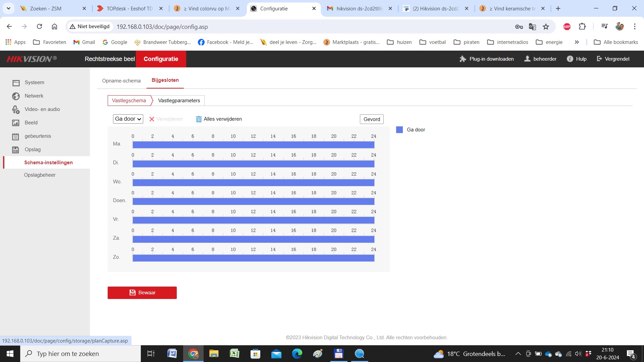
Task: Open the Systeem settings icon in sidebar
Action: [16, 83]
